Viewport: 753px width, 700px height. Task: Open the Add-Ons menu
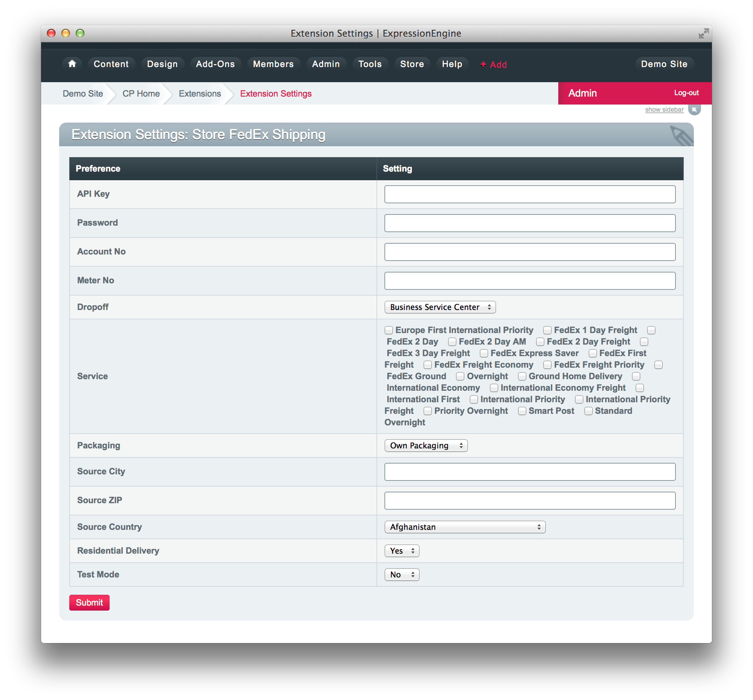coord(215,64)
